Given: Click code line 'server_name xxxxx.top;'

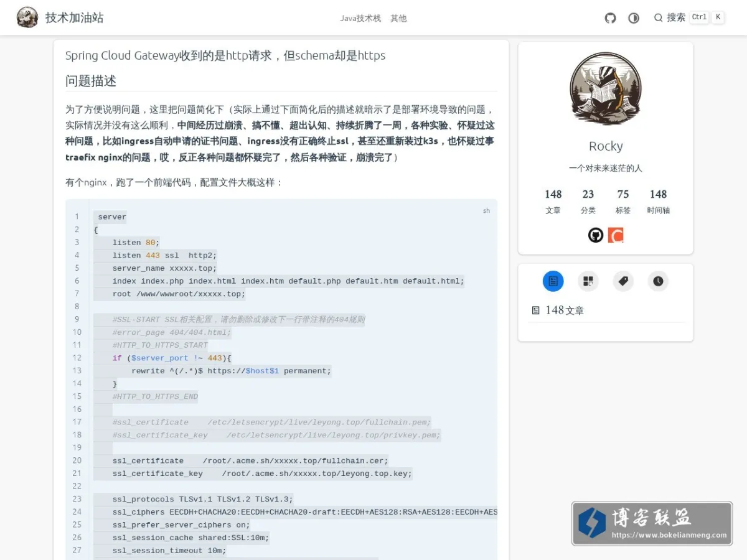Looking at the screenshot, I should tap(164, 268).
